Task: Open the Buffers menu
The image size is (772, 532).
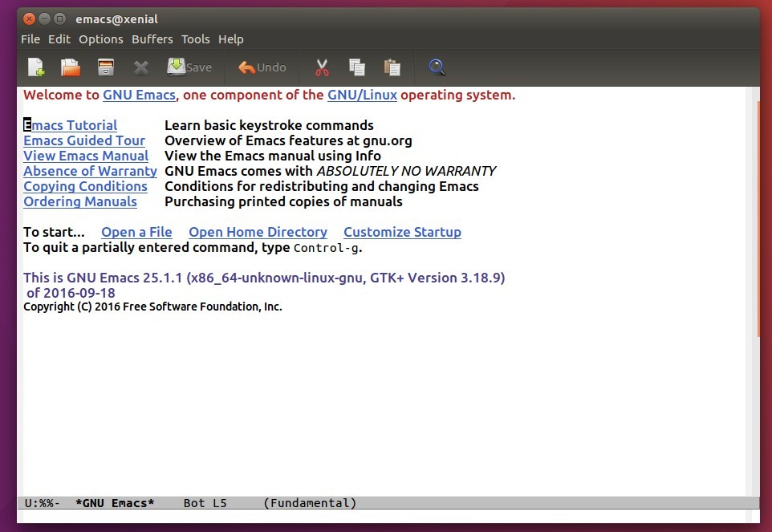Action: 152,39
